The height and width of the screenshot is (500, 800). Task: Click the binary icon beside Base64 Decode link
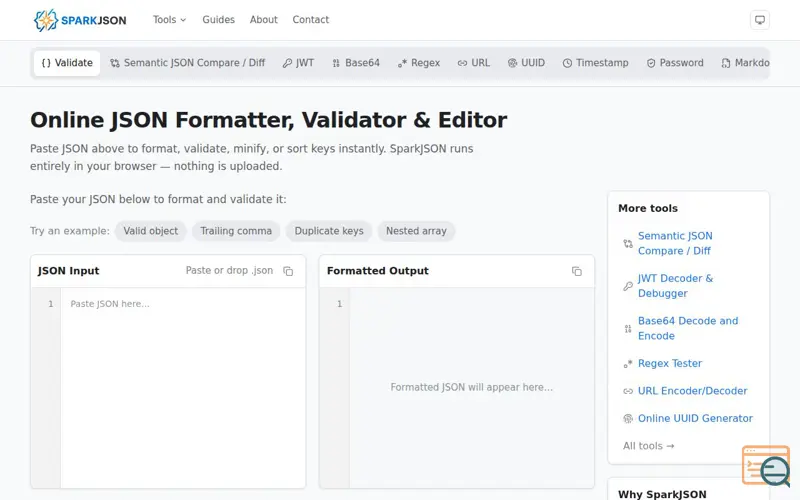[x=628, y=329]
